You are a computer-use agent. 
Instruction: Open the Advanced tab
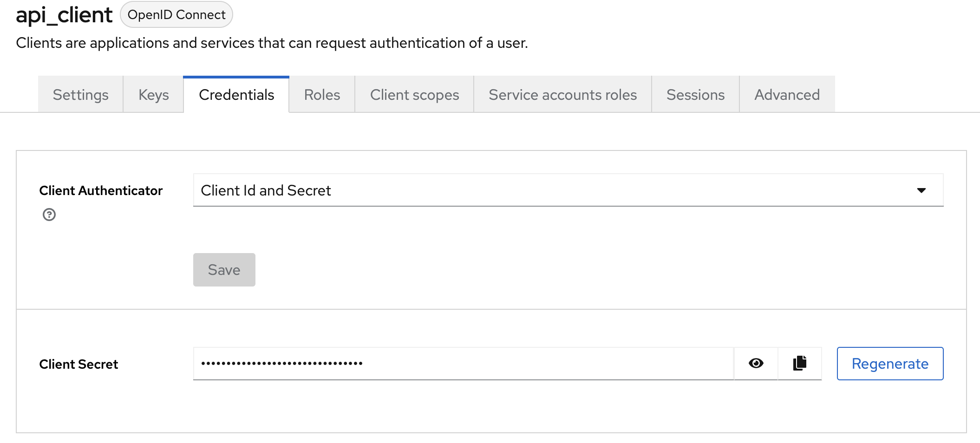(787, 95)
